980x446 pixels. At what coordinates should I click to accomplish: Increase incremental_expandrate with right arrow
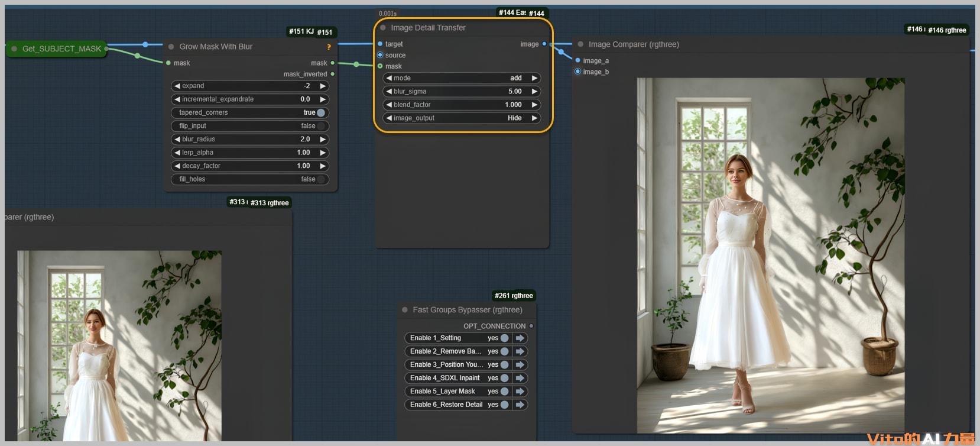tap(323, 99)
